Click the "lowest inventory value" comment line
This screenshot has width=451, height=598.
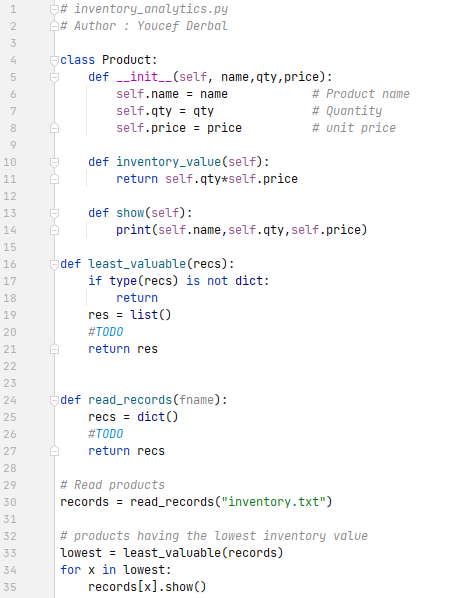click(214, 536)
